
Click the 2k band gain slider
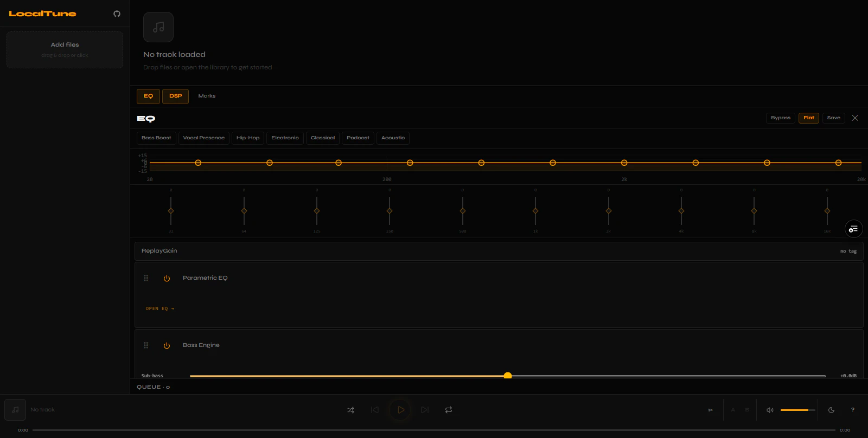[x=609, y=211]
